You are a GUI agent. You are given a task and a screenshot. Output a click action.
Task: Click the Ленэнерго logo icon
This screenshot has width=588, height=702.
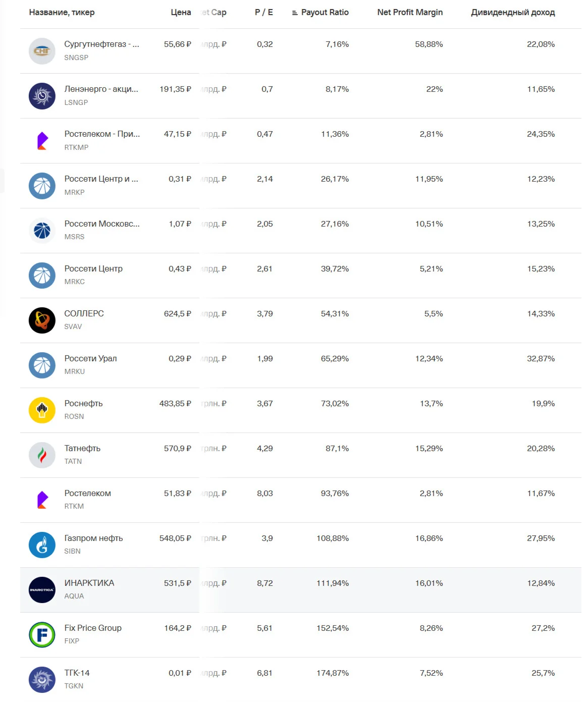coord(42,96)
